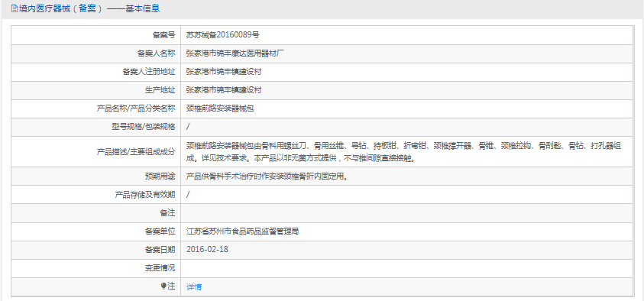Image resolution: width=644 pixels, height=301 pixels.
Task: Click the 产品名称/产品分类名称 label
Action: tap(136, 108)
